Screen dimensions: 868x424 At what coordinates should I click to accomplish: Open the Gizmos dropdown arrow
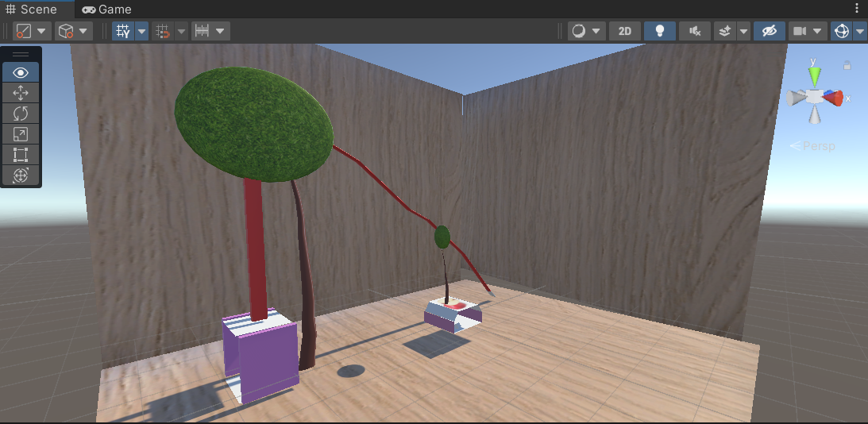860,31
